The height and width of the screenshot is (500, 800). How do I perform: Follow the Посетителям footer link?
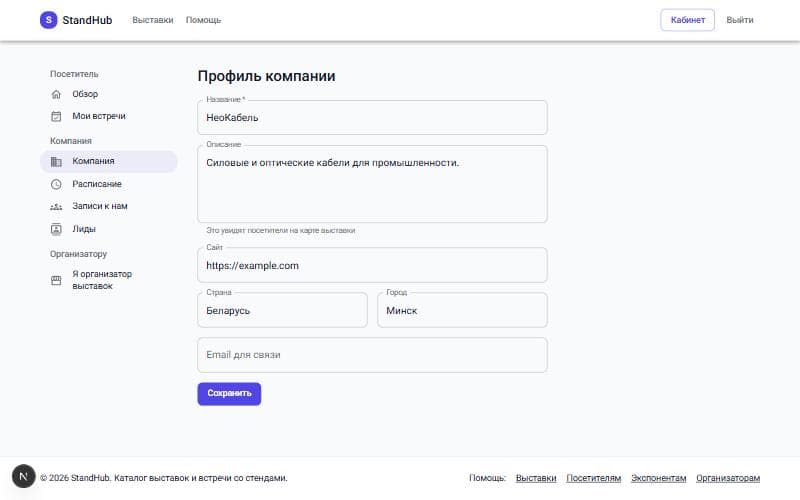pyautogui.click(x=593, y=478)
